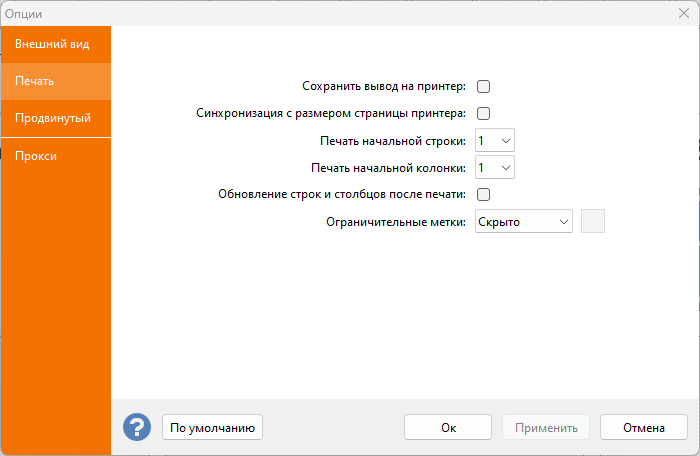
Task: Check Обновление строк и столбцов после печати
Action: click(483, 194)
